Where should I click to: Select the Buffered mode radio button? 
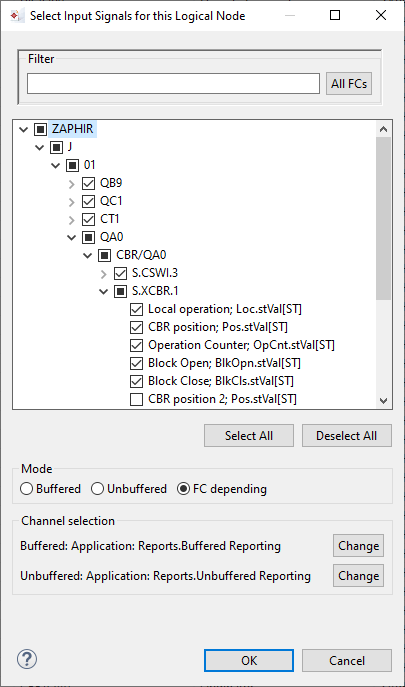[26, 489]
